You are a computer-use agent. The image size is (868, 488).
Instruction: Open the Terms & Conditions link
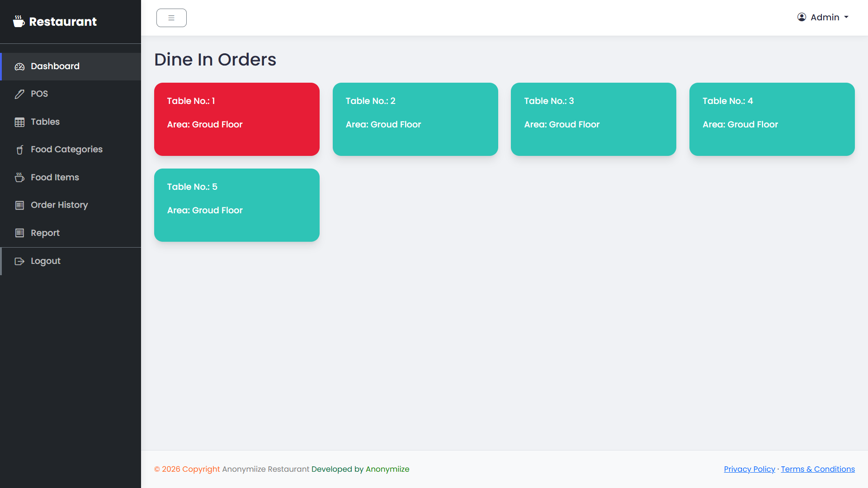tap(818, 469)
